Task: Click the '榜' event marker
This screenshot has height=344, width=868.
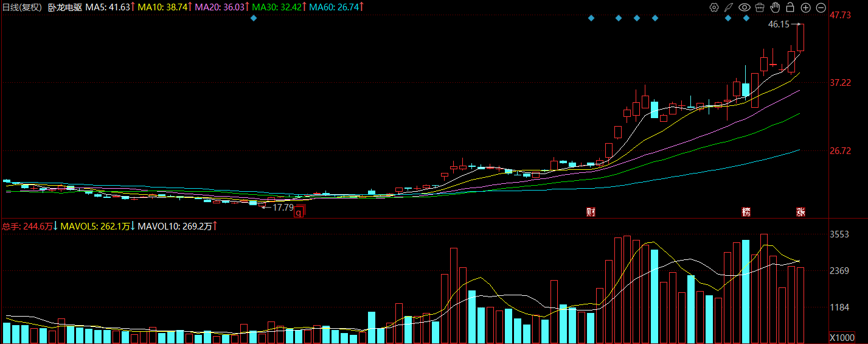Action: coord(746,212)
